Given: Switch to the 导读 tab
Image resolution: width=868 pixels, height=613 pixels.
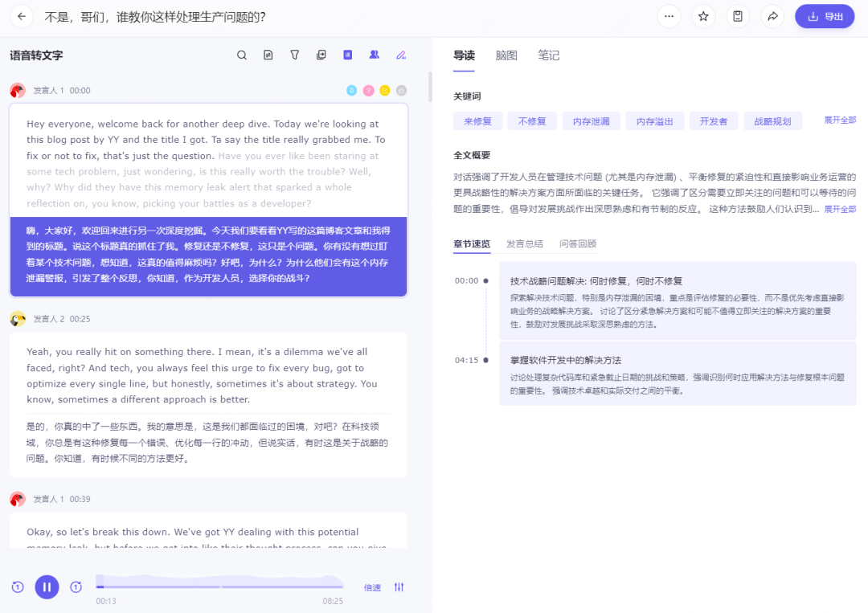Looking at the screenshot, I should click(x=464, y=55).
